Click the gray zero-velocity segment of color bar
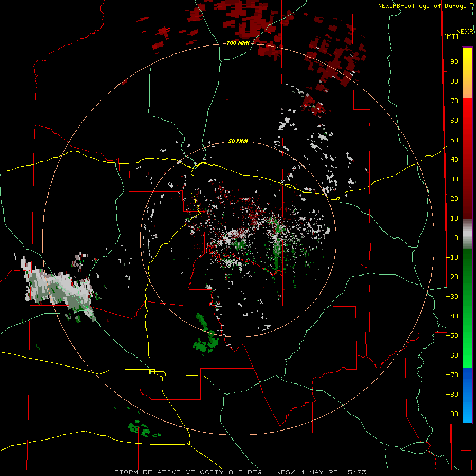476x476 pixels. point(467,234)
